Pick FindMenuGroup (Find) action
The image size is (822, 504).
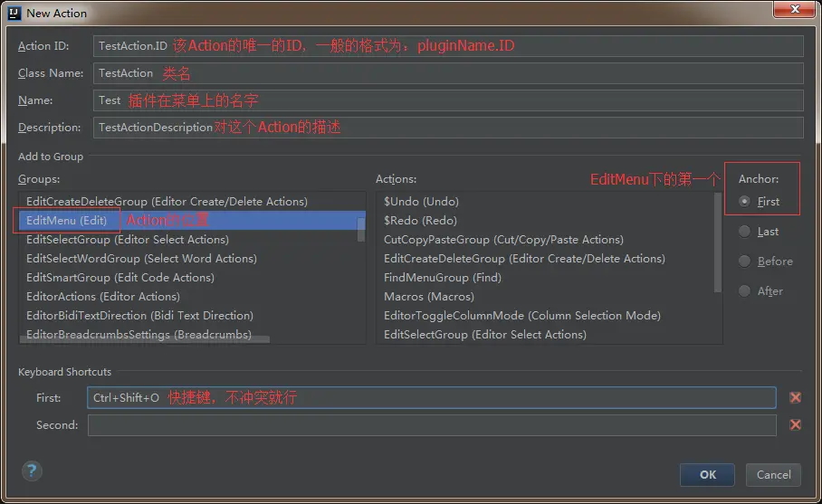pos(545,277)
